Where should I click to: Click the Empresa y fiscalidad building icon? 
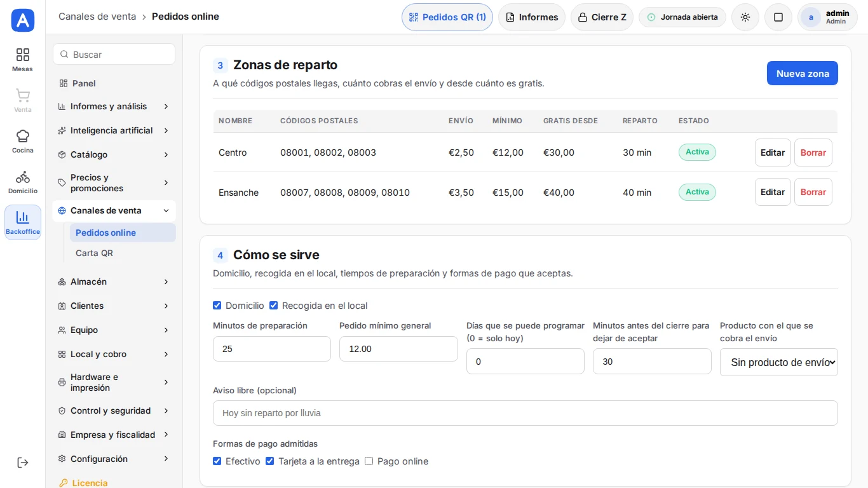click(62, 435)
